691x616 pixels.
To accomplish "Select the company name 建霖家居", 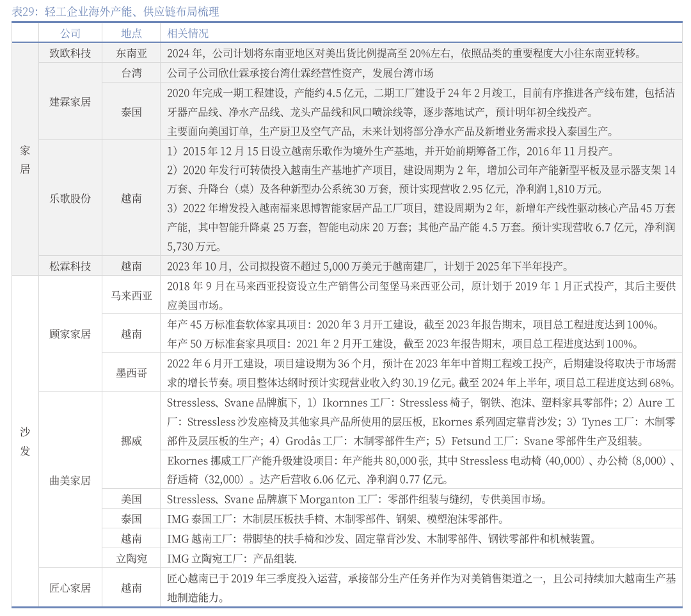I will (x=70, y=102).
